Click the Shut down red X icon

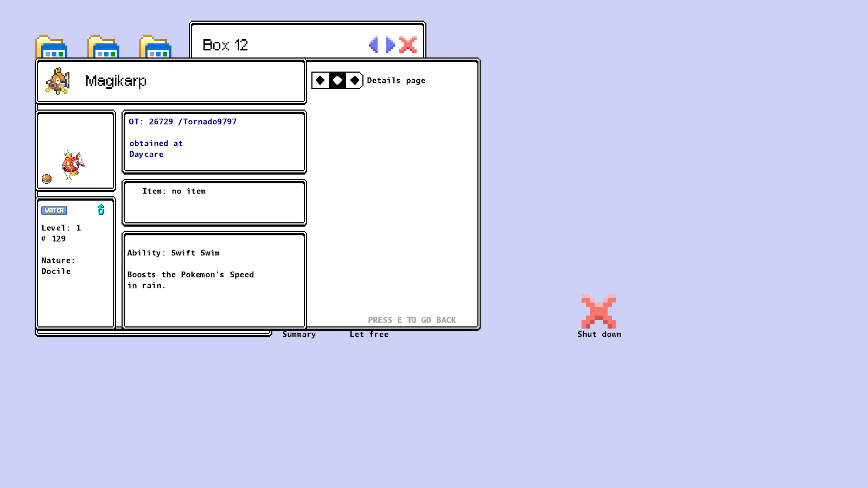[599, 311]
